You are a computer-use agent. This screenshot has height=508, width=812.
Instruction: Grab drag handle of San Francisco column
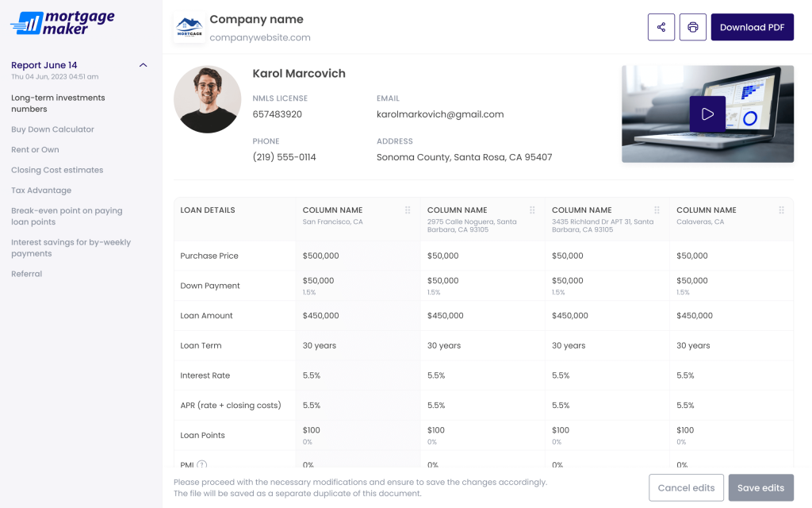pyautogui.click(x=408, y=210)
